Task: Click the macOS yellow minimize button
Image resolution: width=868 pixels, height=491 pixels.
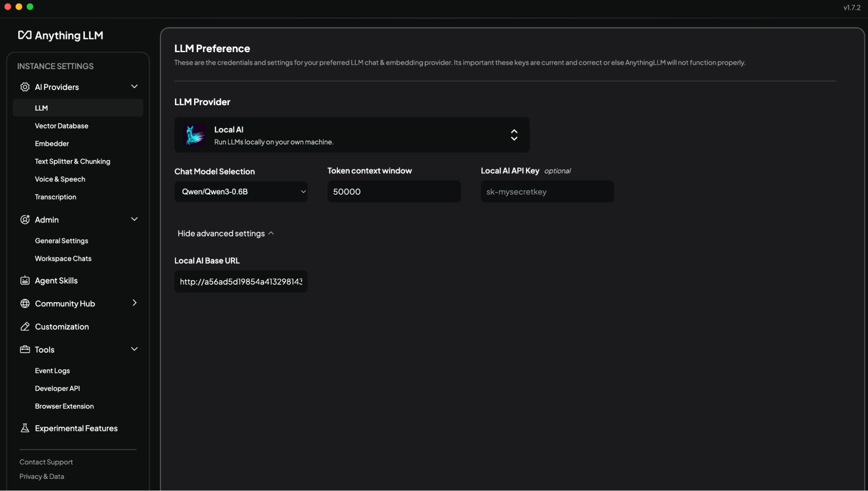Action: click(x=19, y=7)
